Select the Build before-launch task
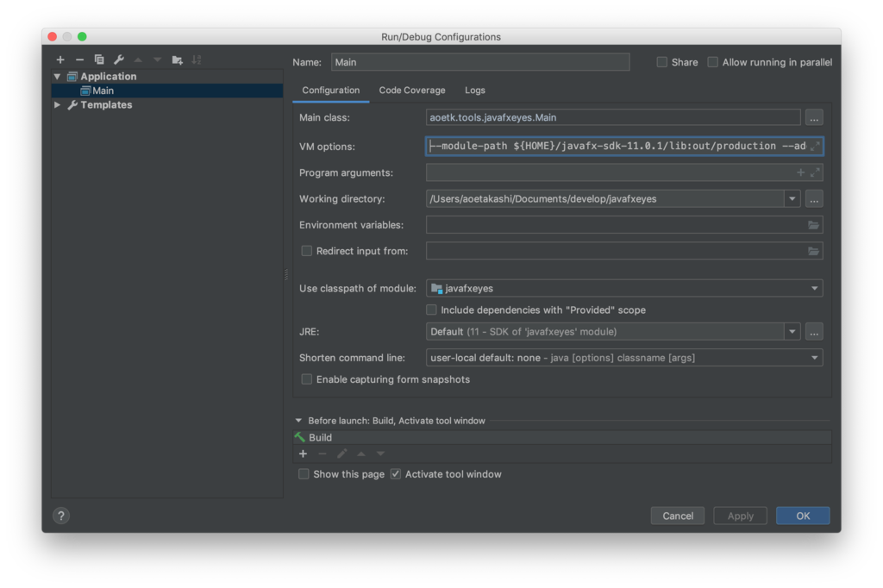Image resolution: width=883 pixels, height=588 pixels. click(562, 438)
